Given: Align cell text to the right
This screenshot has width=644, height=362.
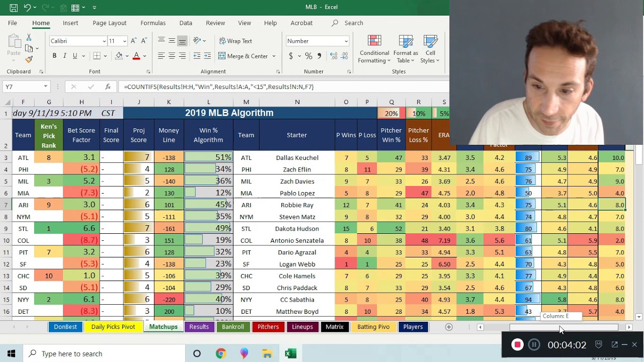Looking at the screenshot, I should point(182,56).
